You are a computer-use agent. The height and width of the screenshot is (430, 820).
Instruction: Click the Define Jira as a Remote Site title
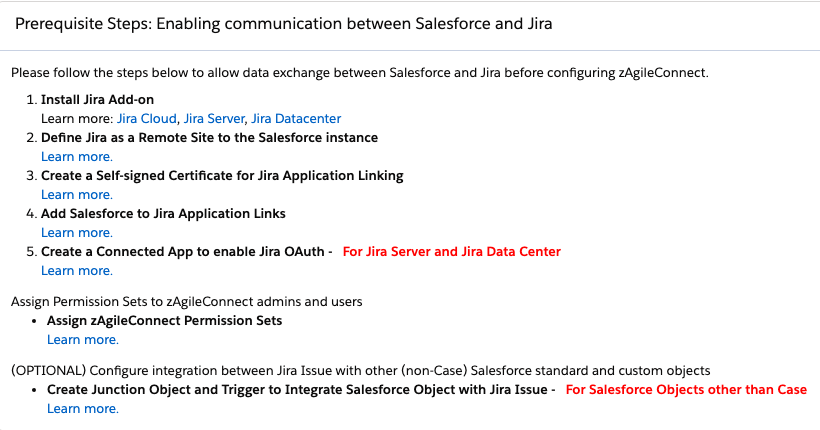(209, 137)
